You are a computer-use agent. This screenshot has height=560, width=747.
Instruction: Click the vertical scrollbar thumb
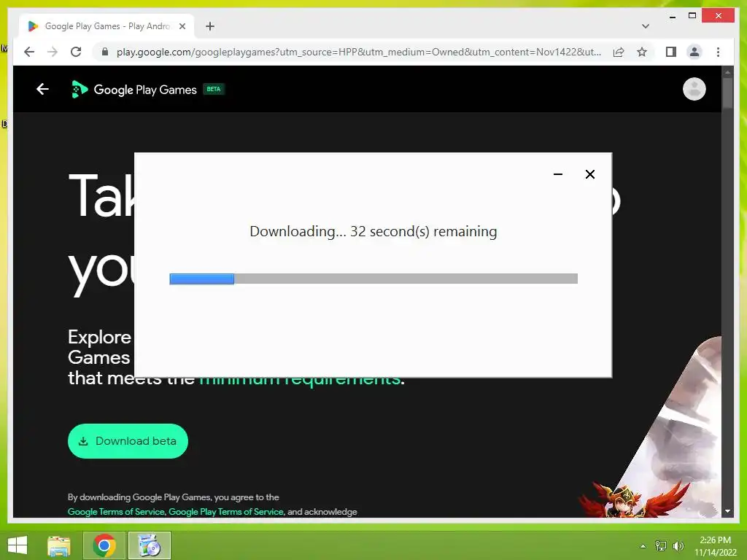tap(727, 93)
